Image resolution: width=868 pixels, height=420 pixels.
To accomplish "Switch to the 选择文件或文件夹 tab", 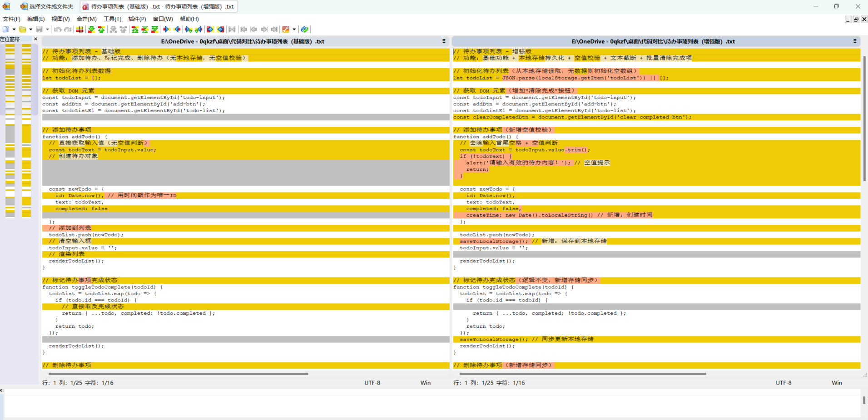I will point(47,6).
